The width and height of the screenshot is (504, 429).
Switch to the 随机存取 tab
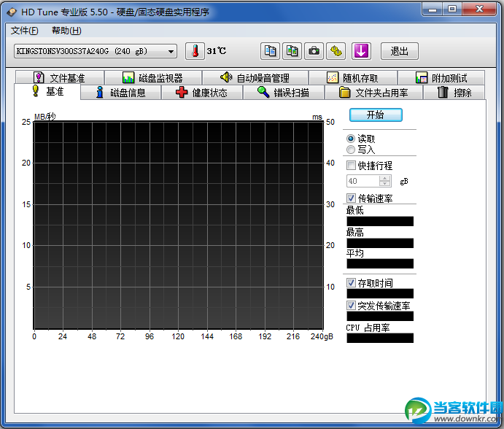coord(353,78)
